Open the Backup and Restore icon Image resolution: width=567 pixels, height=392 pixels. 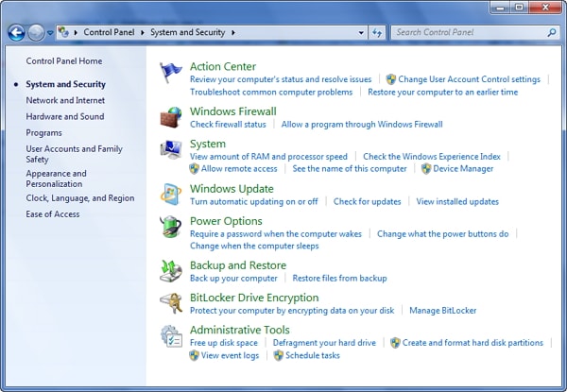tap(171, 272)
